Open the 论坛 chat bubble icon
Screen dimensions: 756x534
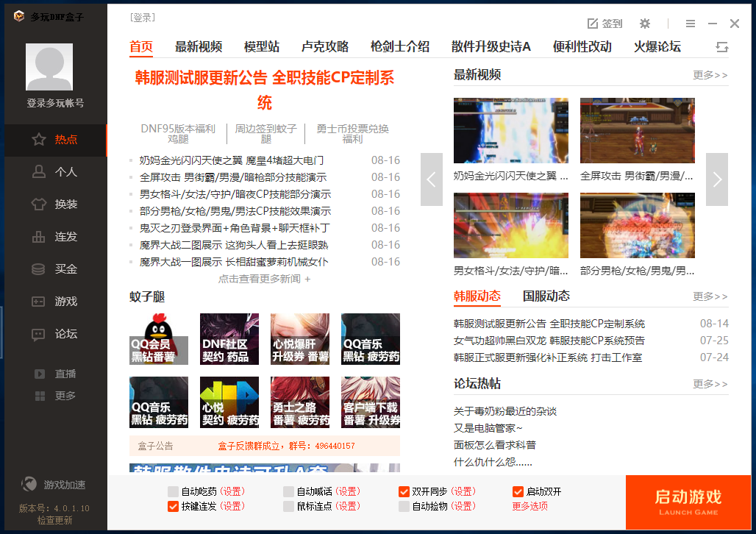(38, 334)
